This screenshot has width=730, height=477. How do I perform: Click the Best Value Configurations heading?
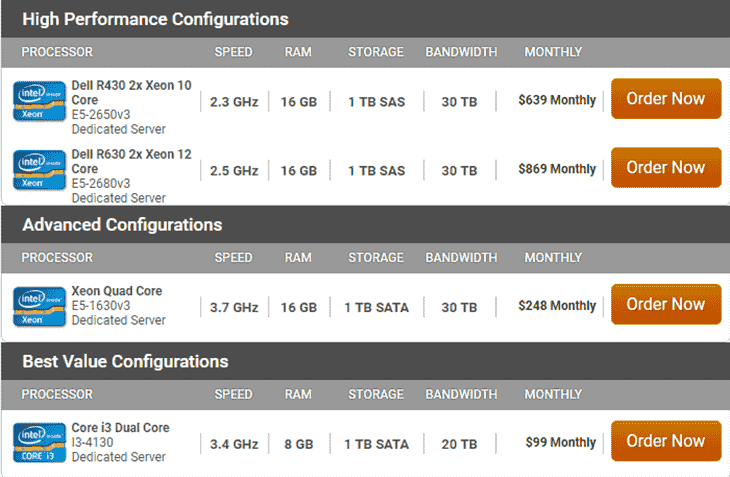click(x=125, y=361)
